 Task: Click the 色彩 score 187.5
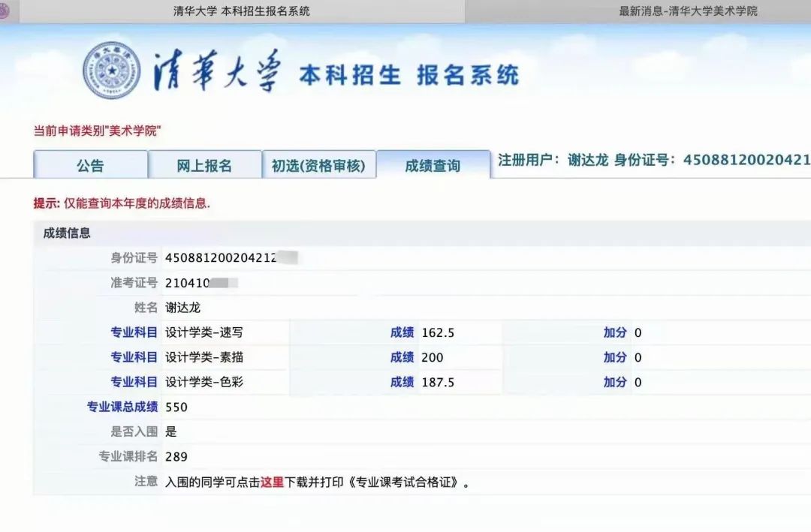(438, 382)
